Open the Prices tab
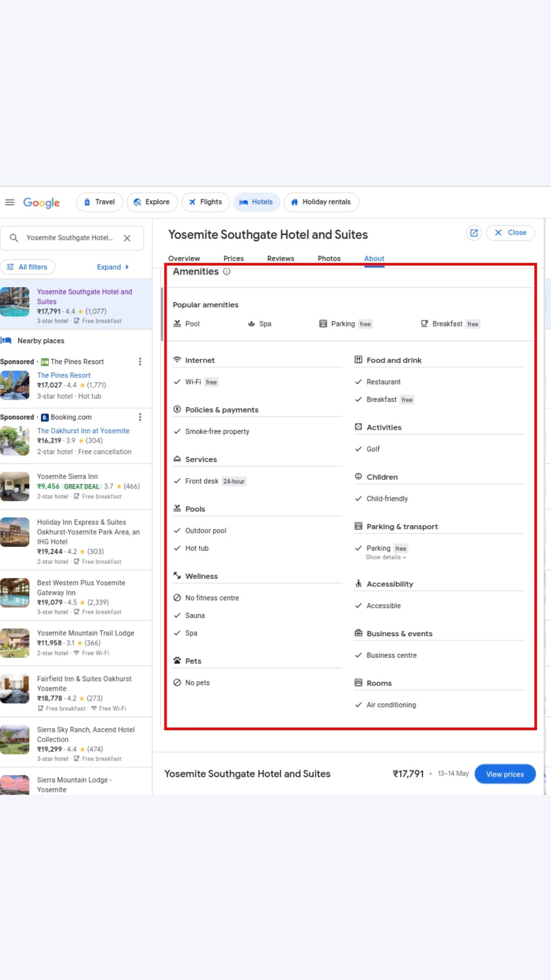 [234, 259]
